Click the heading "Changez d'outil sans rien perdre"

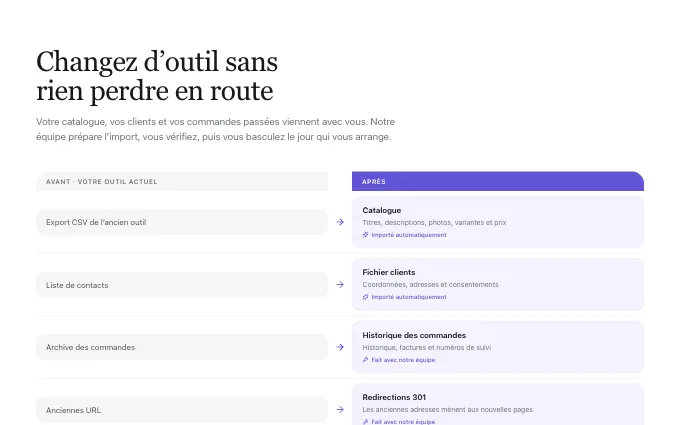point(157,76)
